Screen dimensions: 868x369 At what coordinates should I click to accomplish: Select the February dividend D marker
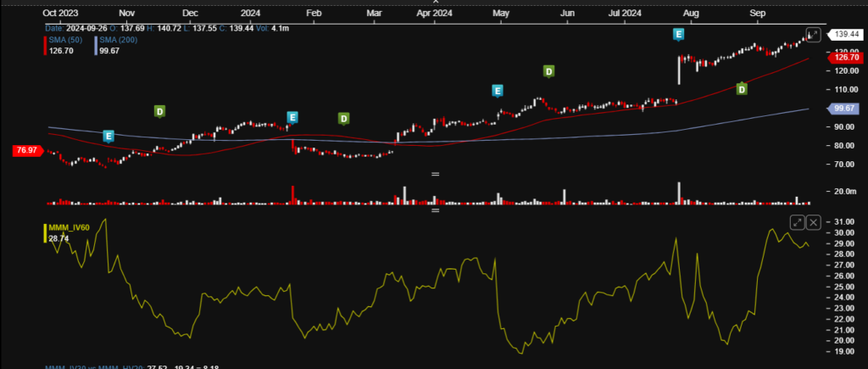coord(344,119)
